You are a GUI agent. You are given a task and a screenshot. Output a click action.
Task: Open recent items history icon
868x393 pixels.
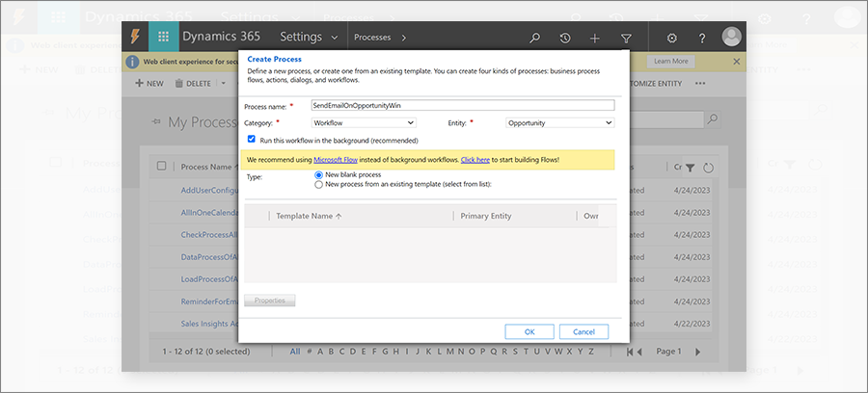(564, 39)
